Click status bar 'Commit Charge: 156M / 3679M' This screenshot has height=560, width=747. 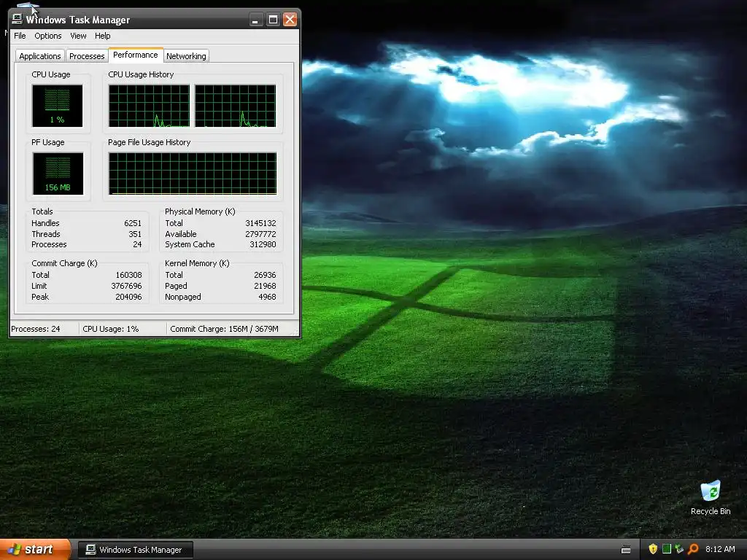225,329
